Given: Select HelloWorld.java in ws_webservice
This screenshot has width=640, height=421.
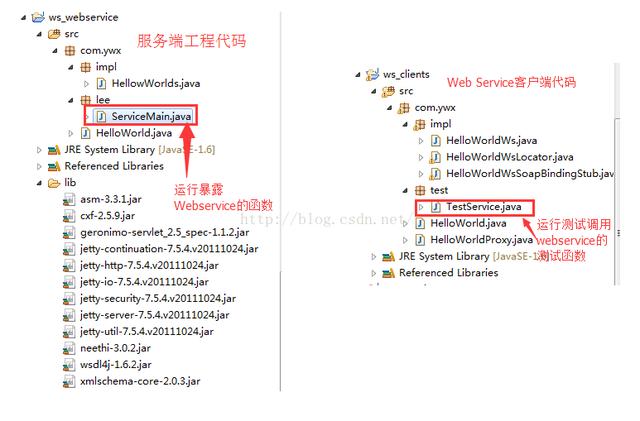Looking at the screenshot, I should tap(134, 133).
